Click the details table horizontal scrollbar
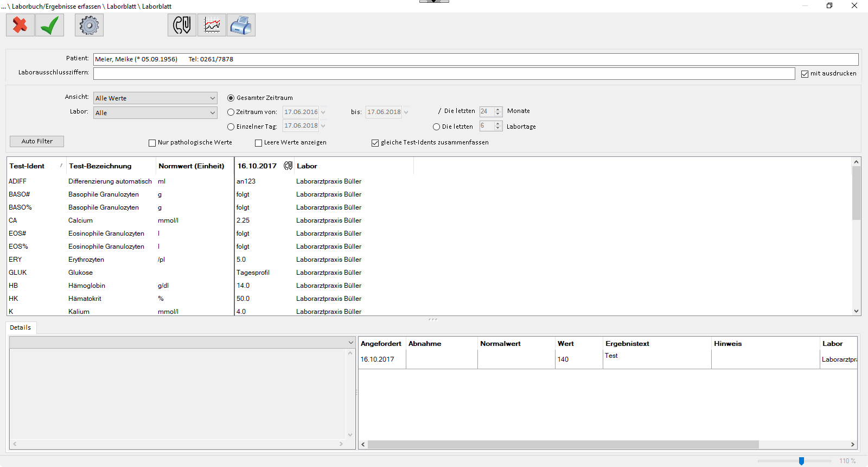The width and height of the screenshot is (868, 467). click(563, 444)
